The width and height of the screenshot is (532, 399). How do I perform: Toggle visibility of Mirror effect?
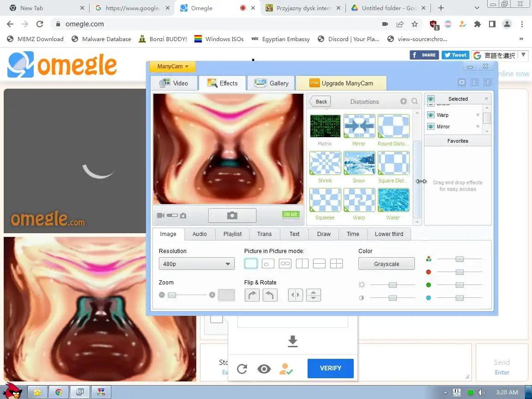tap(431, 127)
